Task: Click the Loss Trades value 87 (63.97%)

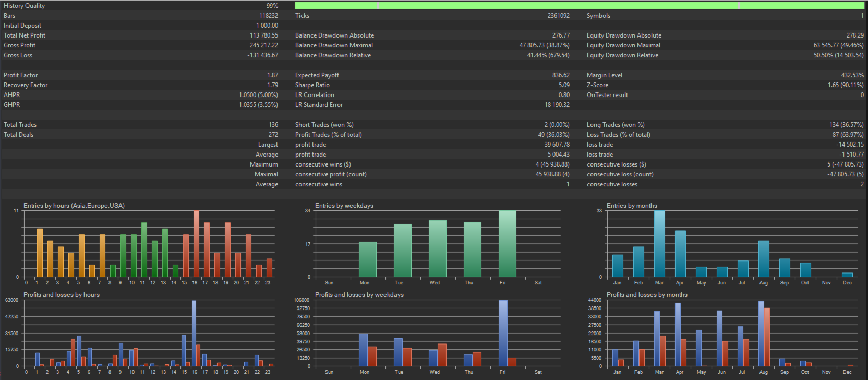Action: [x=848, y=135]
